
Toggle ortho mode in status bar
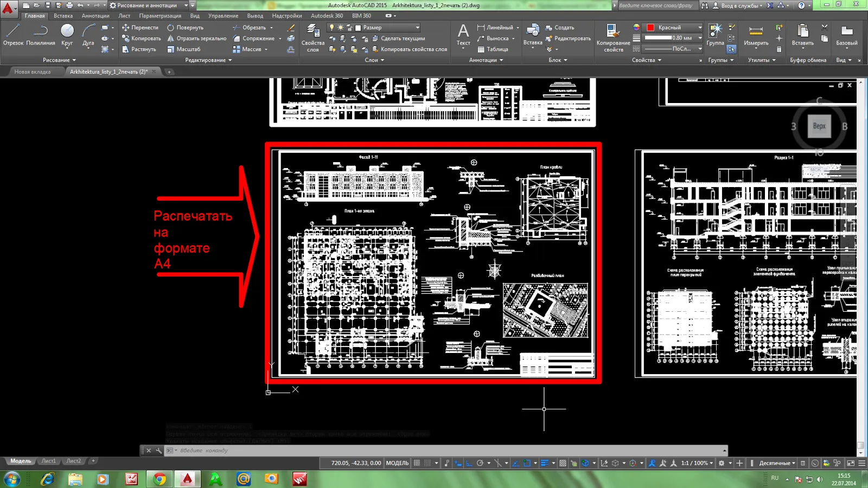point(469,463)
